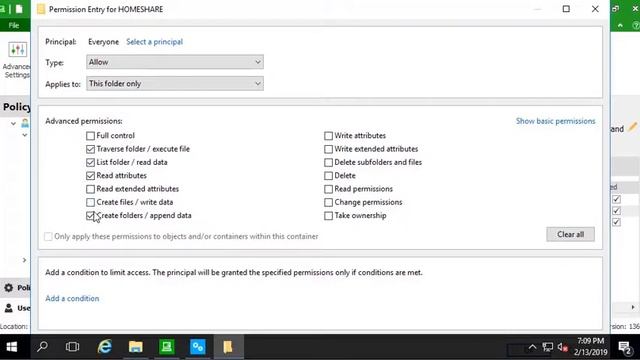Uncheck Traverse folder / execute file
Image resolution: width=640 pixels, height=360 pixels.
[90, 149]
